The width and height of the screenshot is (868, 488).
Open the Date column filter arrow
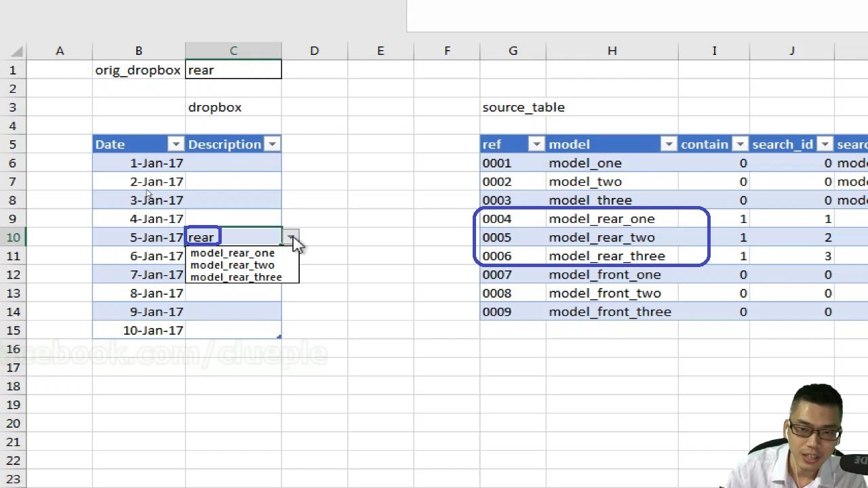176,144
